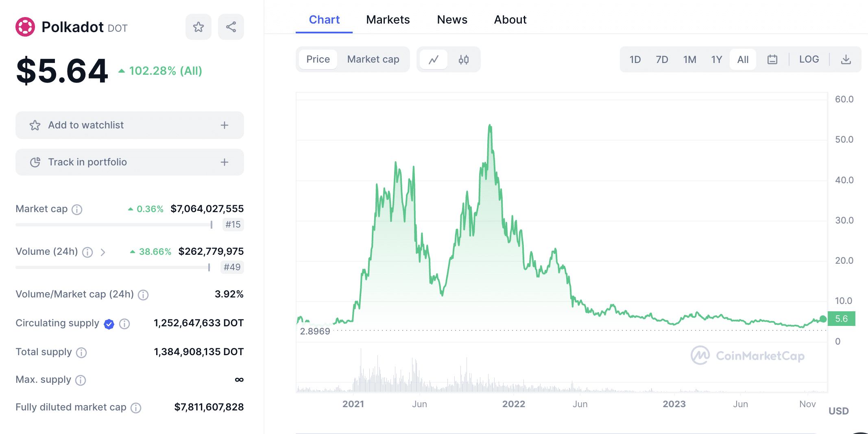Click the current price marker 5.6 on chart
This screenshot has width=868, height=434.
(x=841, y=319)
